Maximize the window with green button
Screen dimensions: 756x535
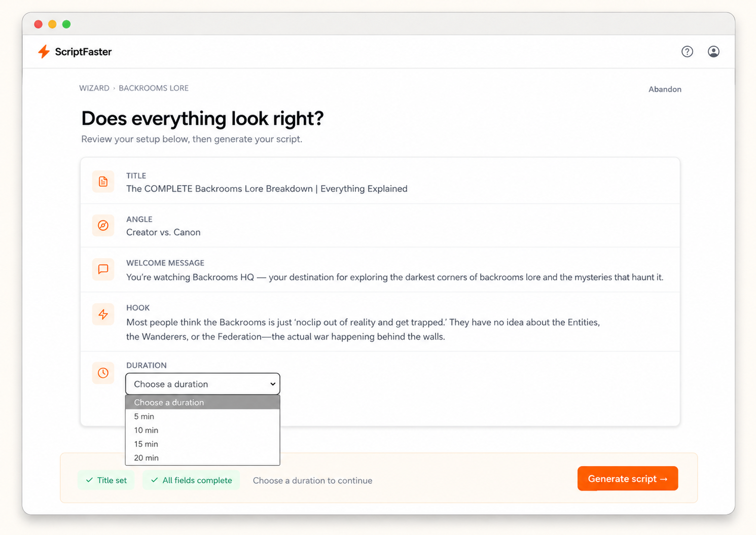(x=66, y=24)
